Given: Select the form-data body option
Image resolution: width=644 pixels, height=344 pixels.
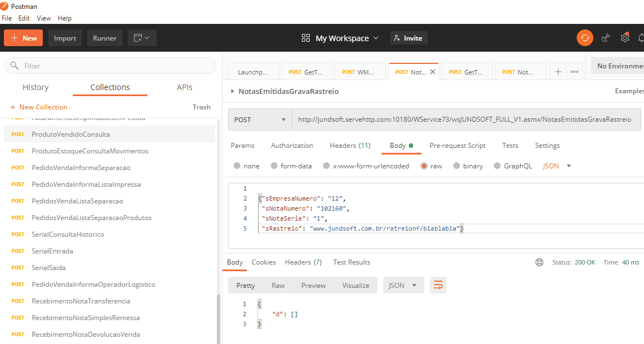Looking at the screenshot, I should [x=274, y=166].
